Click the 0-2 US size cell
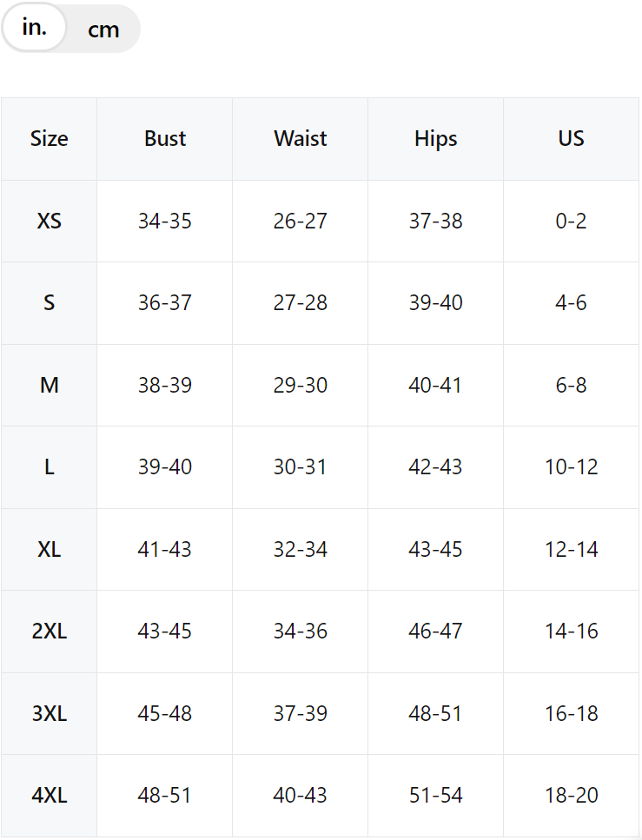This screenshot has width=642, height=840. tap(572, 222)
